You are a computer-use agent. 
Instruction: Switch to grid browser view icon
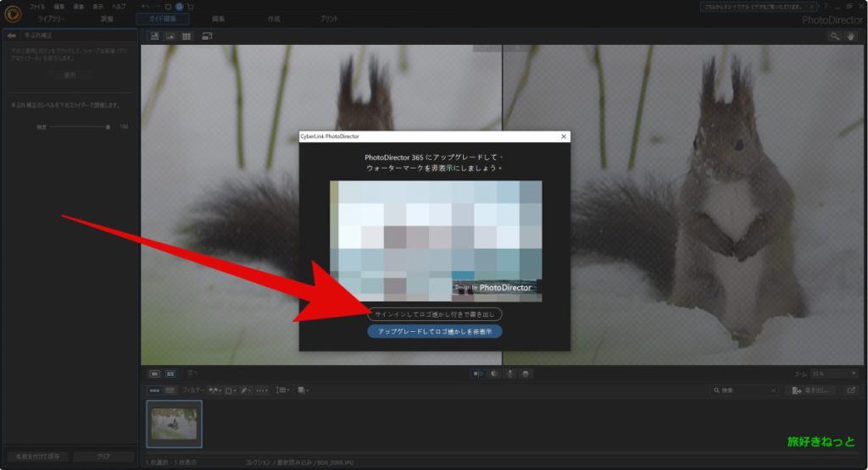click(x=186, y=36)
